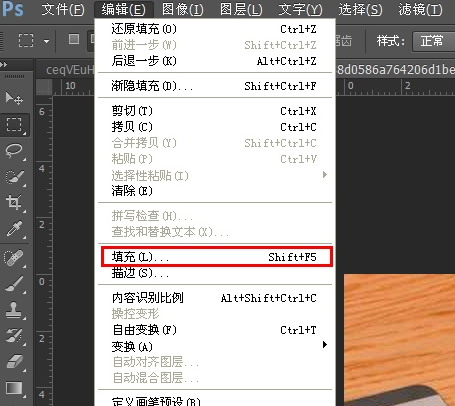Click marquee tool preset icon in options bar
Viewport: 455px width, 406px height.
[26, 41]
